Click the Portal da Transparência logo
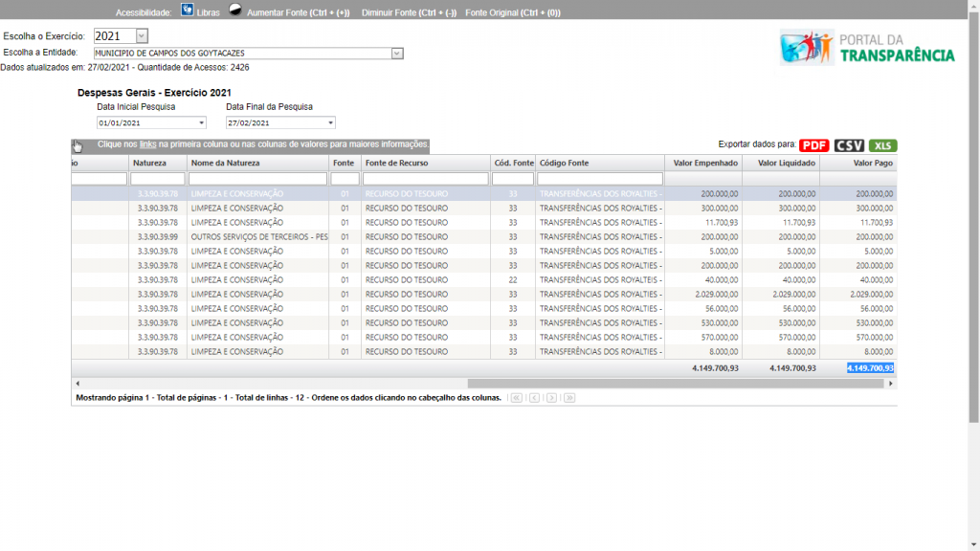The width and height of the screenshot is (980, 551). [x=867, y=48]
